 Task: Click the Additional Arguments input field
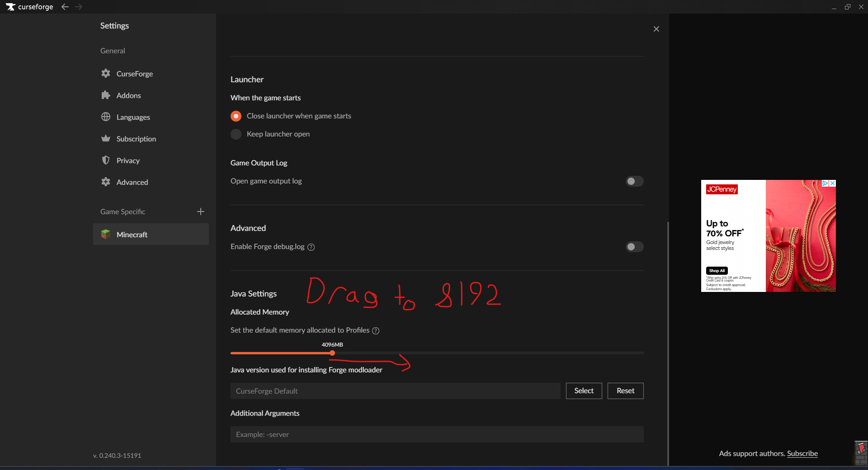pos(437,434)
